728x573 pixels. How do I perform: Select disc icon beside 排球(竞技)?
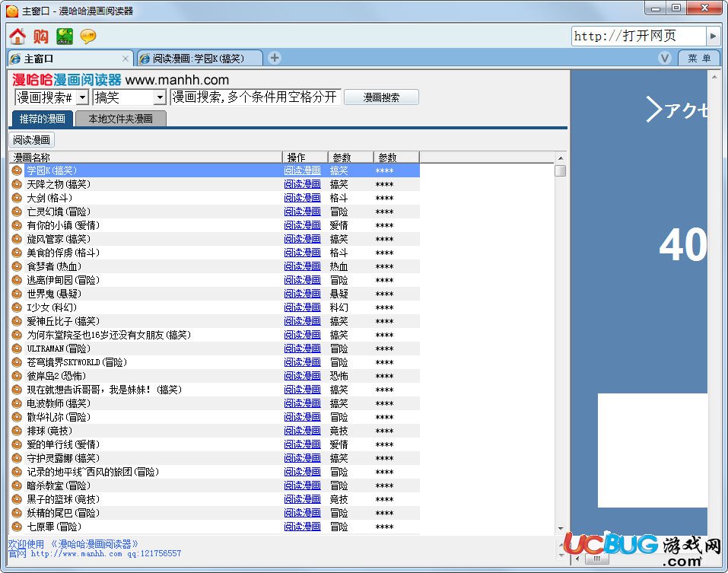pos(17,431)
